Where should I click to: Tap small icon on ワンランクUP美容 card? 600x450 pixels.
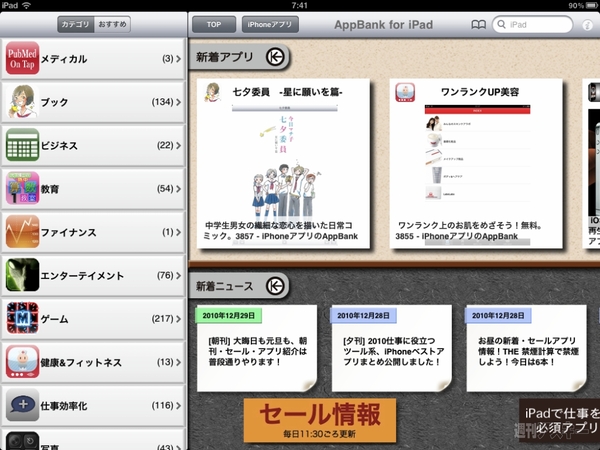405,92
